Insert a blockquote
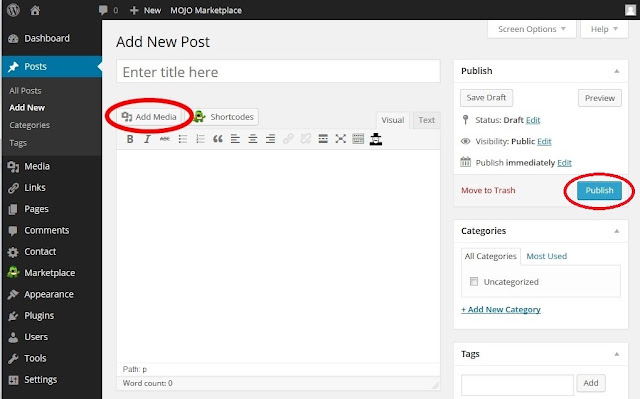Viewport: 640px width, 399px height. (218, 139)
